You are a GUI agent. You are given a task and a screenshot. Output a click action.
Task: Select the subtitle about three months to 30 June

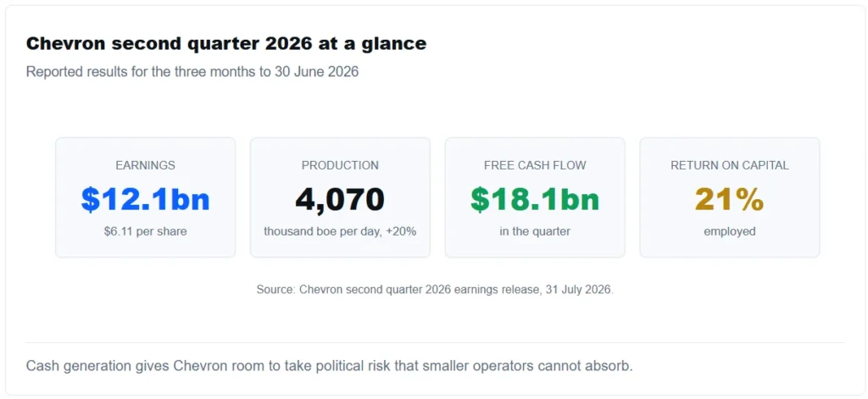pyautogui.click(x=192, y=73)
